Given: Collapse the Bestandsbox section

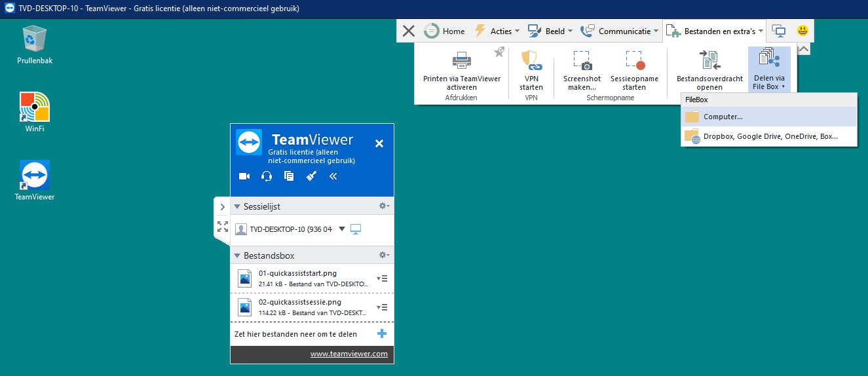Looking at the screenshot, I should point(237,255).
